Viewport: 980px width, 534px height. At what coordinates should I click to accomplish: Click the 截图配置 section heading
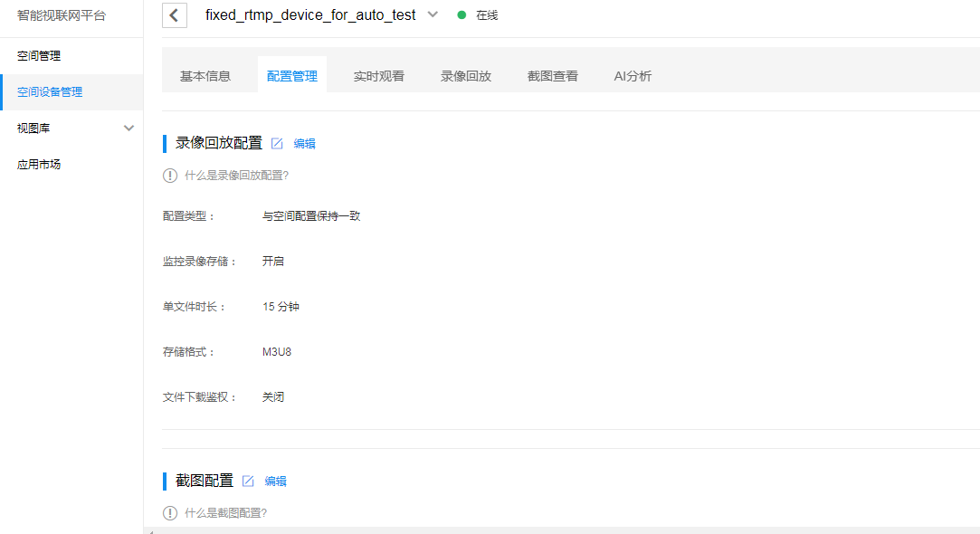pyautogui.click(x=205, y=481)
